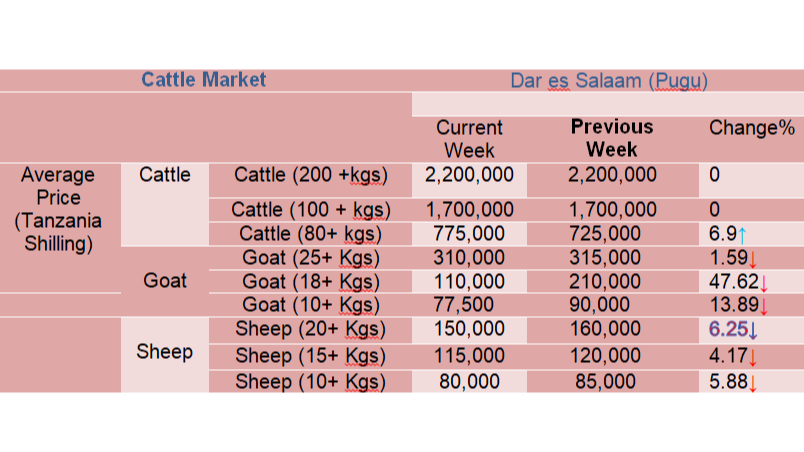Click the blue down arrow beside 6.25
This screenshot has width=804, height=452.
coord(753,331)
